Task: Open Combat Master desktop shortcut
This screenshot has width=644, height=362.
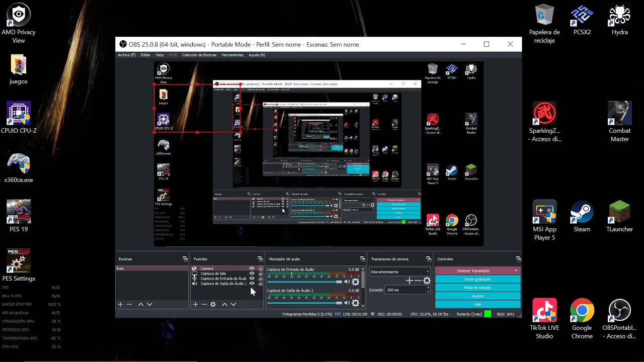Action: pos(620,122)
